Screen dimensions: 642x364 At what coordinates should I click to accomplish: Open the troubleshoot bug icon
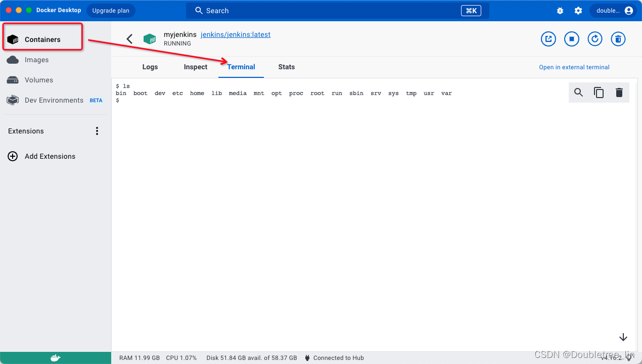[560, 11]
